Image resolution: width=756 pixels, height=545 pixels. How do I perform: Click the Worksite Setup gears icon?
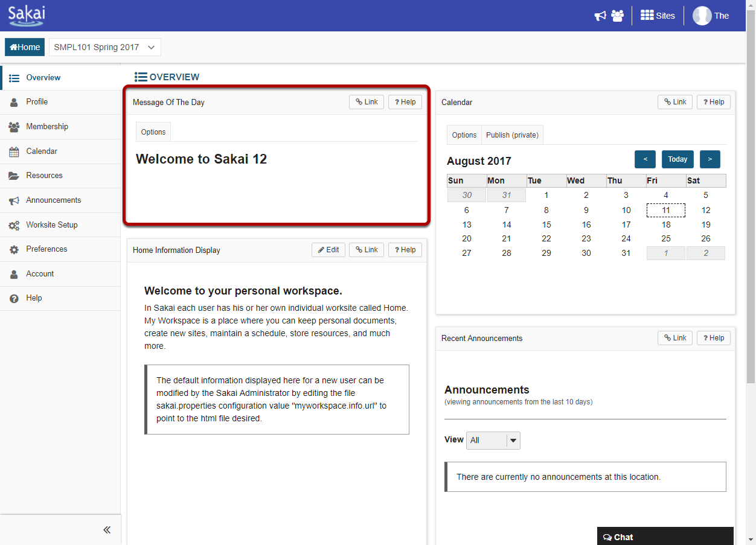(x=14, y=226)
